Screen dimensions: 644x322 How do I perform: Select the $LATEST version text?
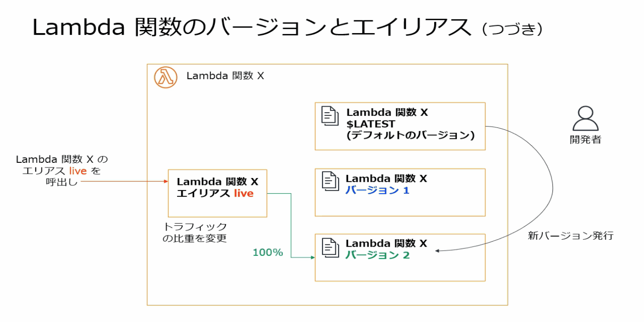pos(371,124)
